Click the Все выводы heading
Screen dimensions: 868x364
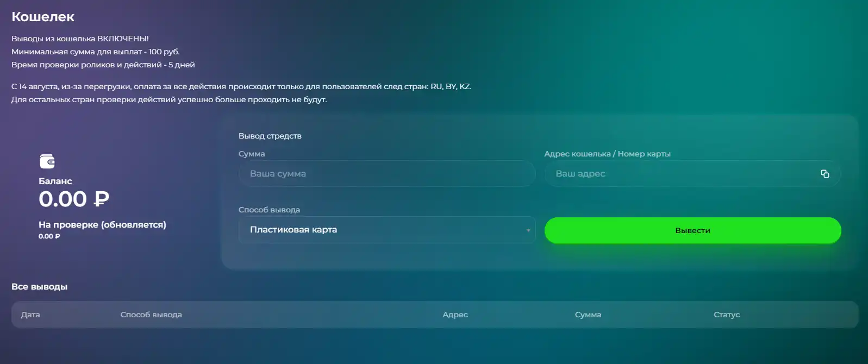tap(40, 286)
